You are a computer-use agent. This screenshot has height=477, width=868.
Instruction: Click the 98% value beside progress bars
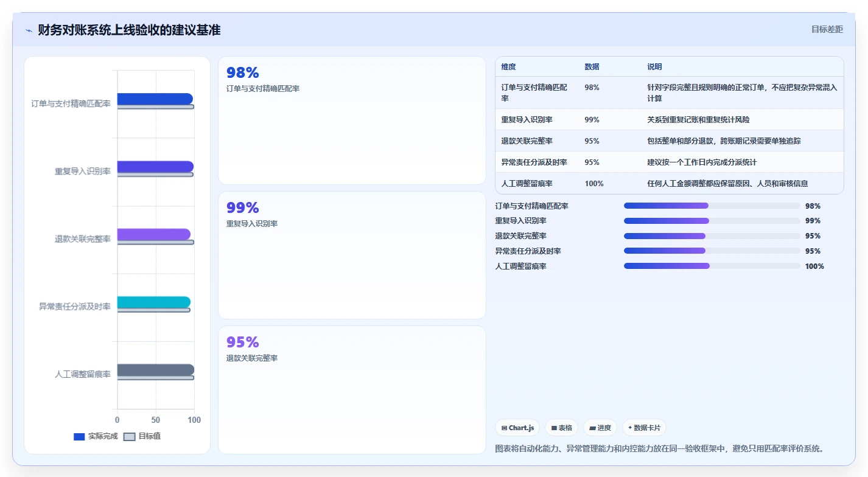click(813, 206)
